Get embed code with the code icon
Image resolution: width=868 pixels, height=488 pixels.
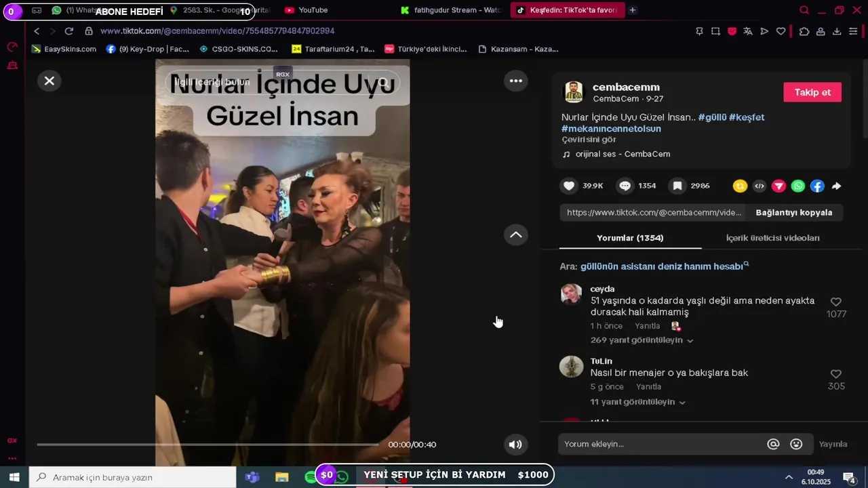click(x=759, y=186)
